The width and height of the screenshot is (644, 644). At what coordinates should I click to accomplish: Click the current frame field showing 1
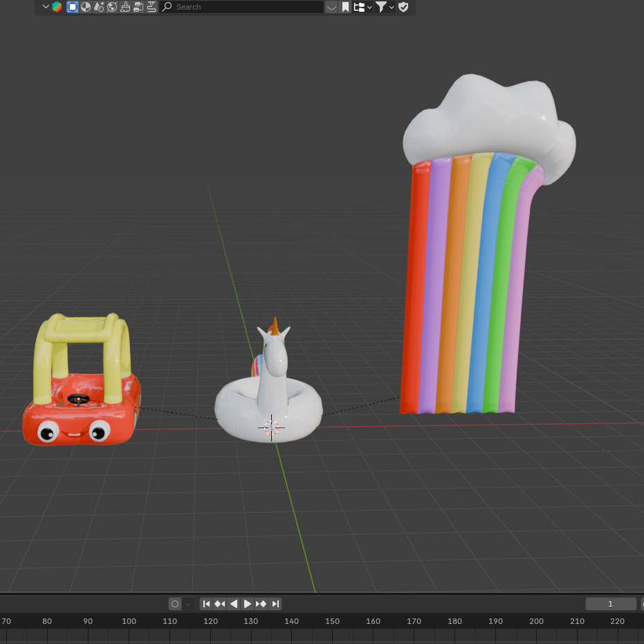click(x=610, y=604)
